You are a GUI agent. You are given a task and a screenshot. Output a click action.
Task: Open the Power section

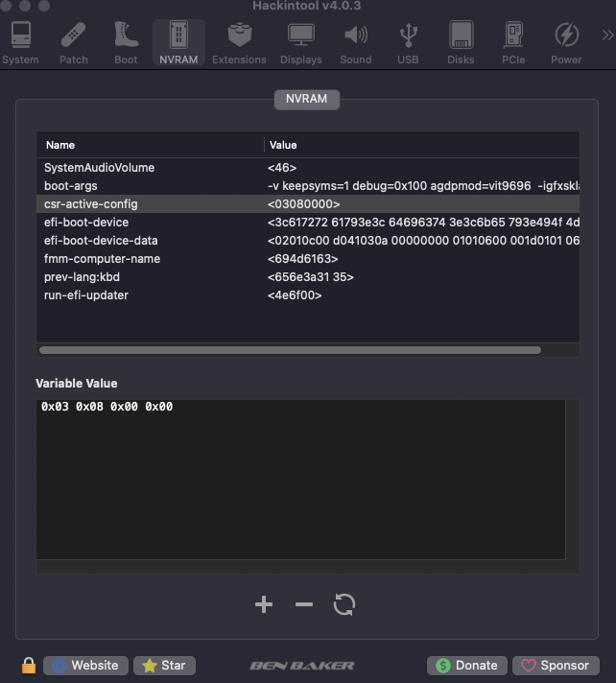point(566,42)
